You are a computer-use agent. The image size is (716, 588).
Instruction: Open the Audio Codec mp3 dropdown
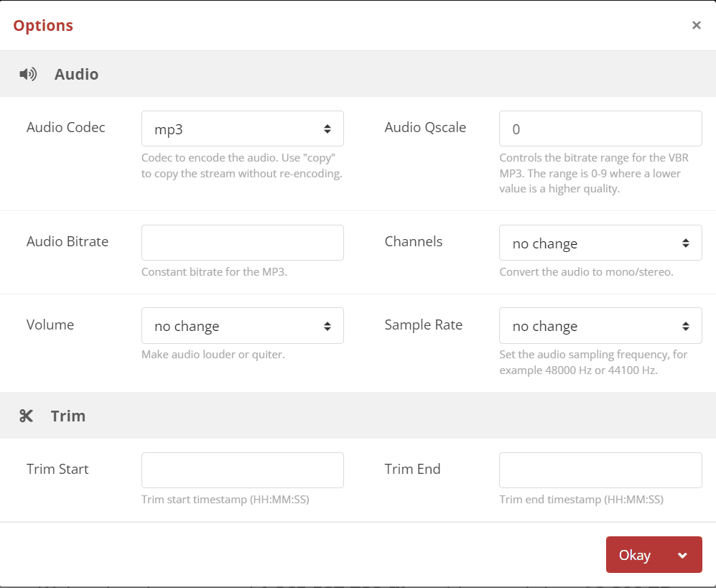pos(242,129)
